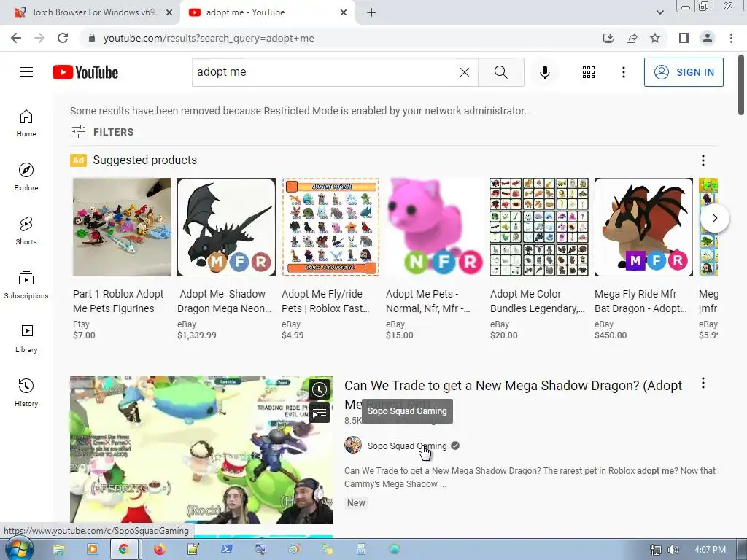The image size is (747, 560).
Task: Switch to the Torch Browser tab
Action: click(x=93, y=12)
